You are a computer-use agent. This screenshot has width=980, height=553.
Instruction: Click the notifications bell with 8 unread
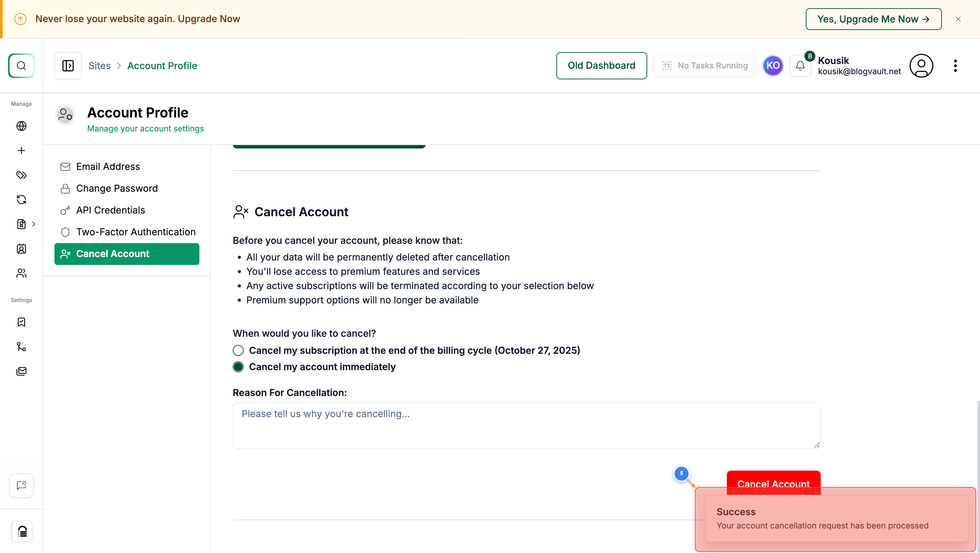[800, 65]
